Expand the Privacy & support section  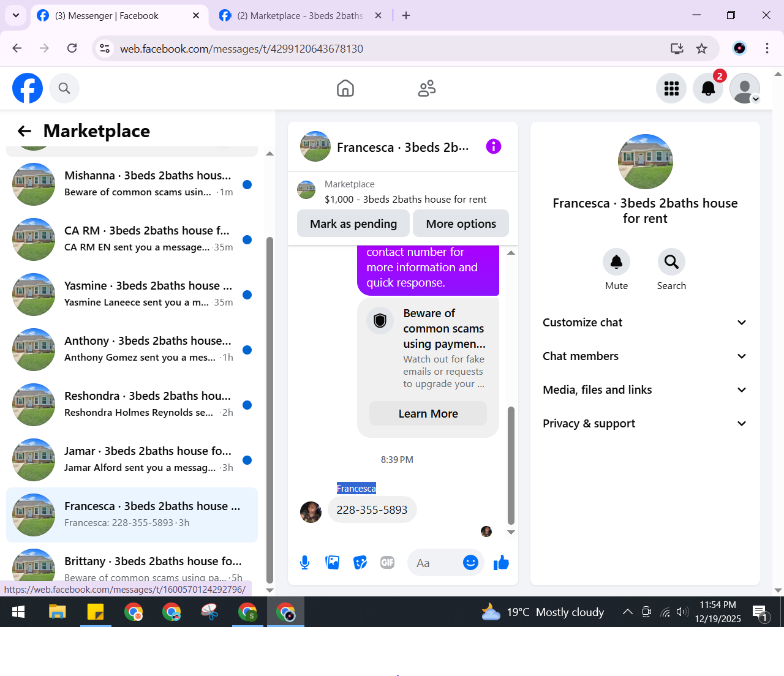pyautogui.click(x=645, y=424)
